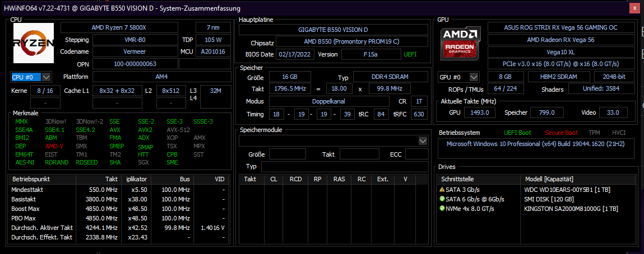Click the AMD Ryzen 7 5800X name field

click(119, 27)
